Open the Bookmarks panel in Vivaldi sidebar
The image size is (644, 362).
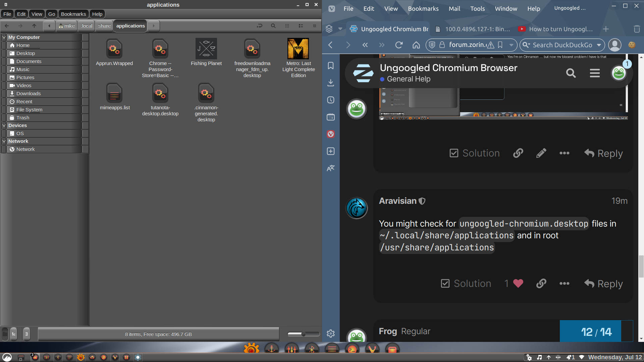point(331,66)
